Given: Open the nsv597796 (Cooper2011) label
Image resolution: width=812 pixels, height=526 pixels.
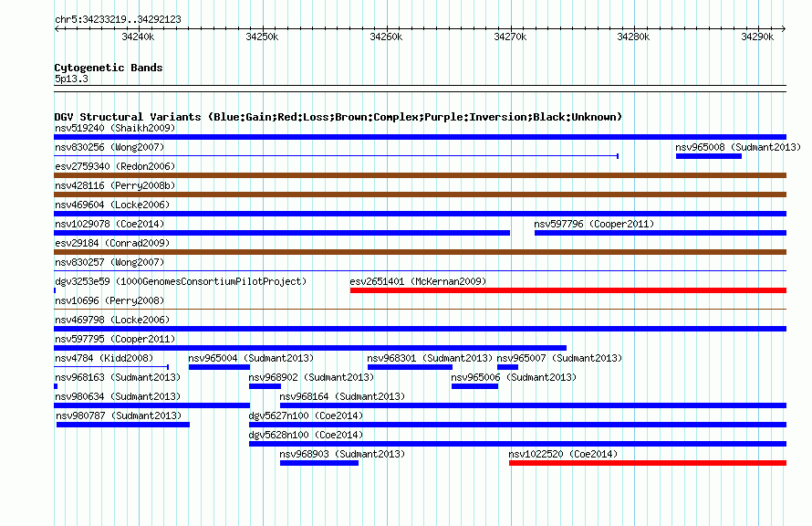Looking at the screenshot, I should click(x=594, y=224).
